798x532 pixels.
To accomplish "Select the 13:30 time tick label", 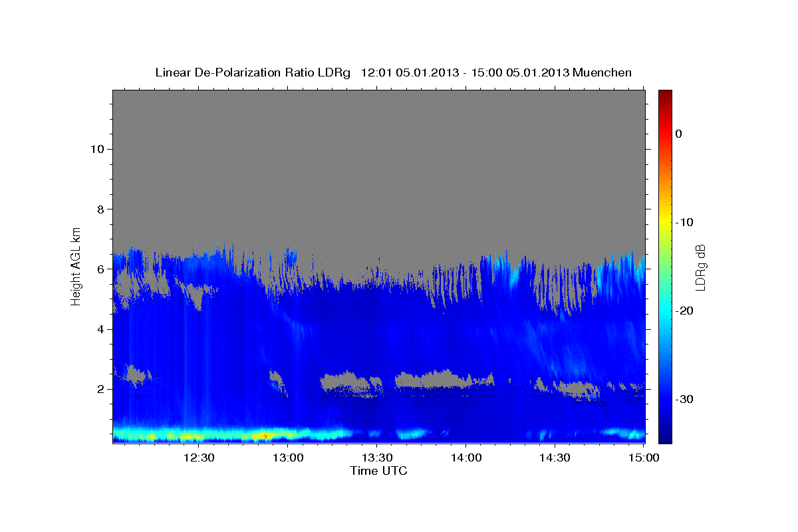I will click(376, 458).
